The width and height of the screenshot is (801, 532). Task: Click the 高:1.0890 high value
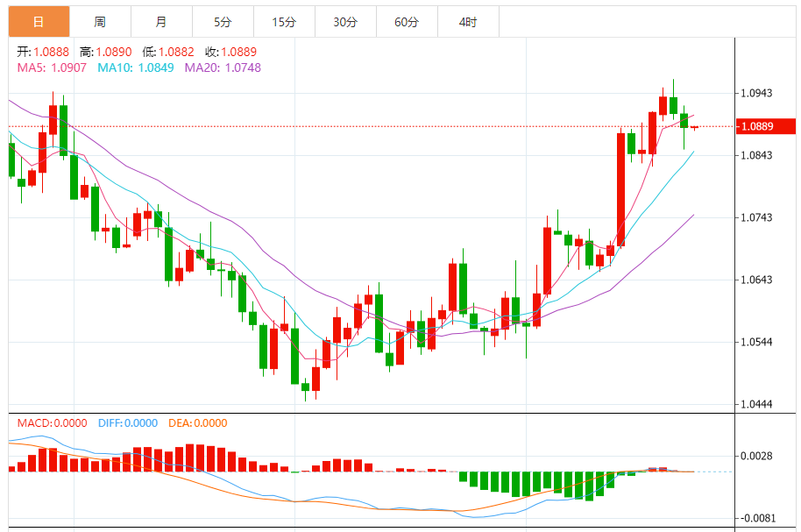106,52
